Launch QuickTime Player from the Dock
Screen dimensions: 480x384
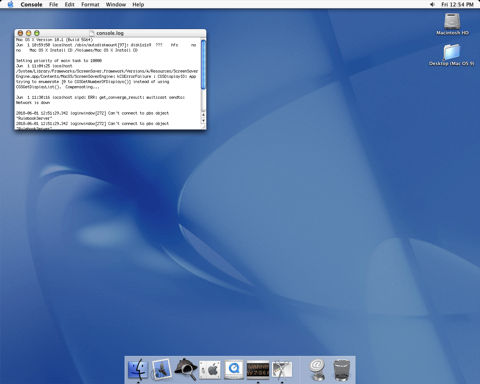click(x=234, y=369)
